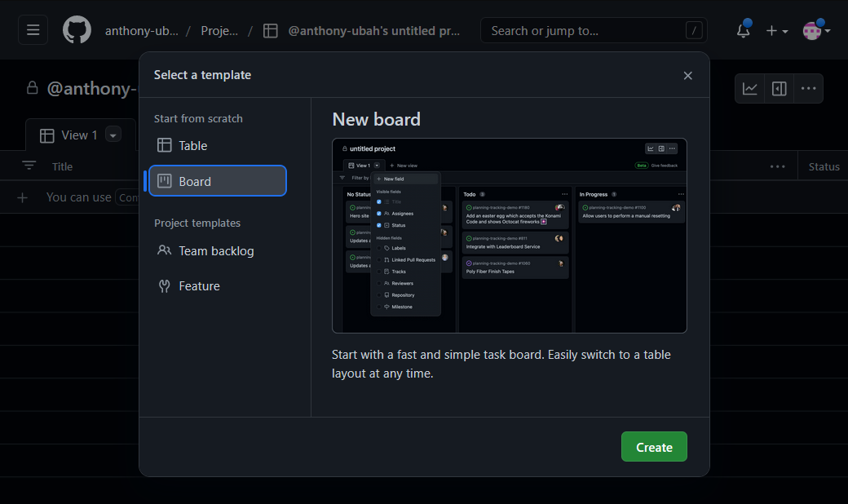848x504 pixels.
Task: Toggle the project side panel icon
Action: pos(779,89)
